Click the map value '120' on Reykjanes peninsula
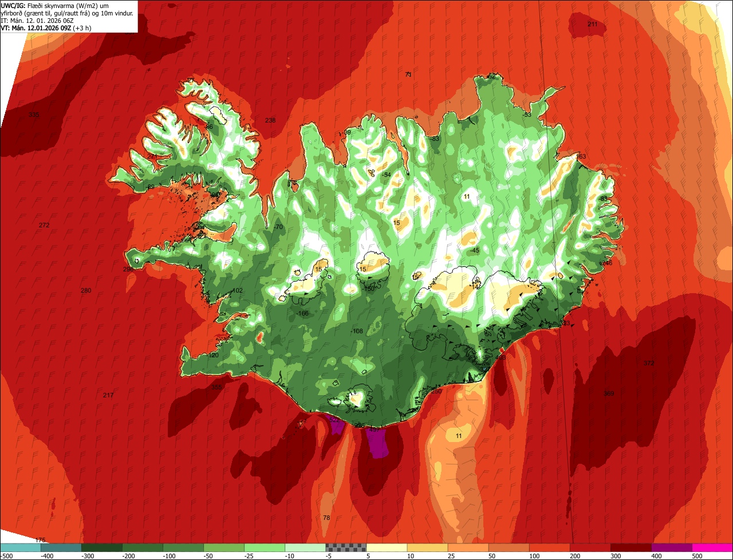Screen dimensions: 733x560 (214, 356)
